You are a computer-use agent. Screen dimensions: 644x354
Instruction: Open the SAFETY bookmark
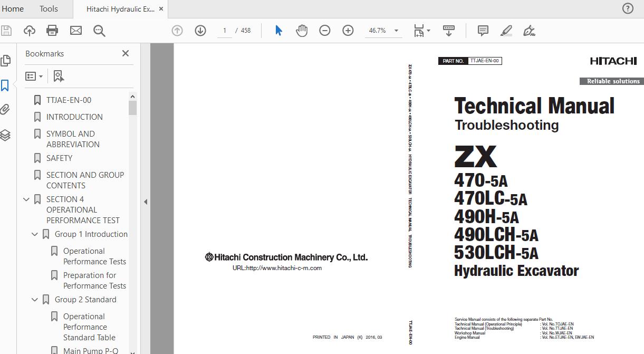point(59,158)
